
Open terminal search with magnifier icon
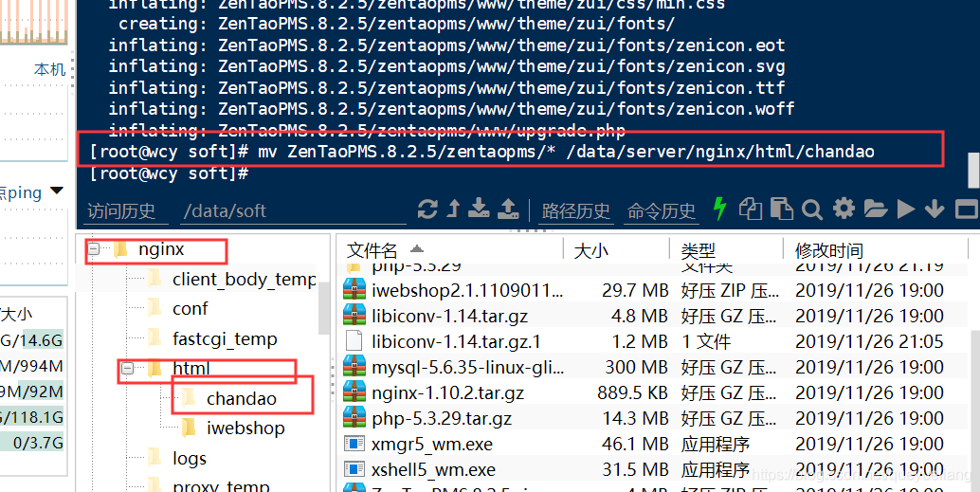click(x=812, y=210)
